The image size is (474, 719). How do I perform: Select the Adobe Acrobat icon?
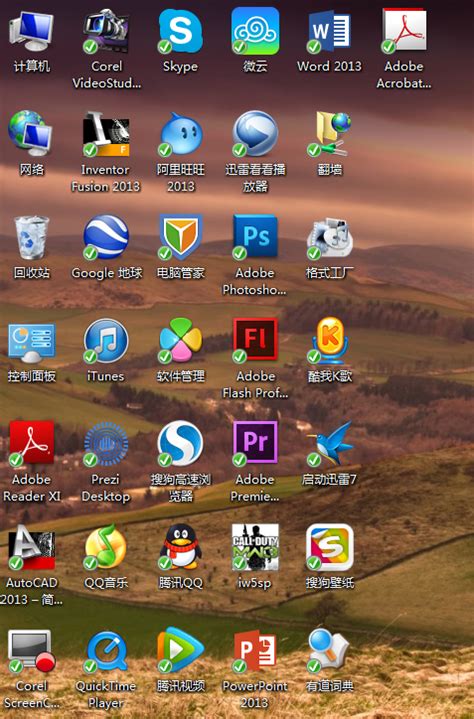404,30
